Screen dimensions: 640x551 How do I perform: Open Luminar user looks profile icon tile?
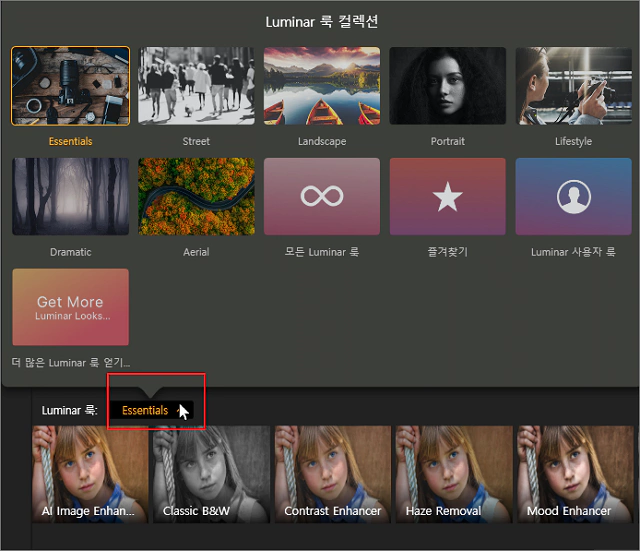pyautogui.click(x=573, y=196)
